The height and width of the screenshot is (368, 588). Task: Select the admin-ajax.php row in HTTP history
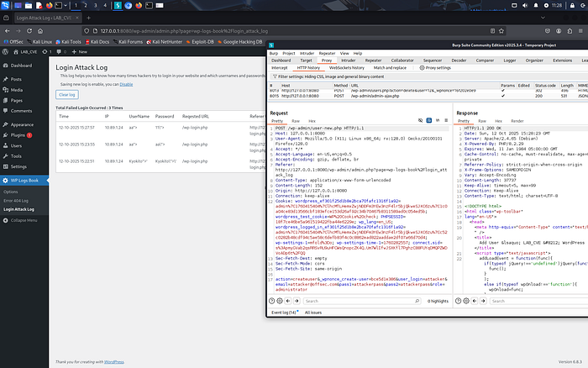click(x=428, y=96)
